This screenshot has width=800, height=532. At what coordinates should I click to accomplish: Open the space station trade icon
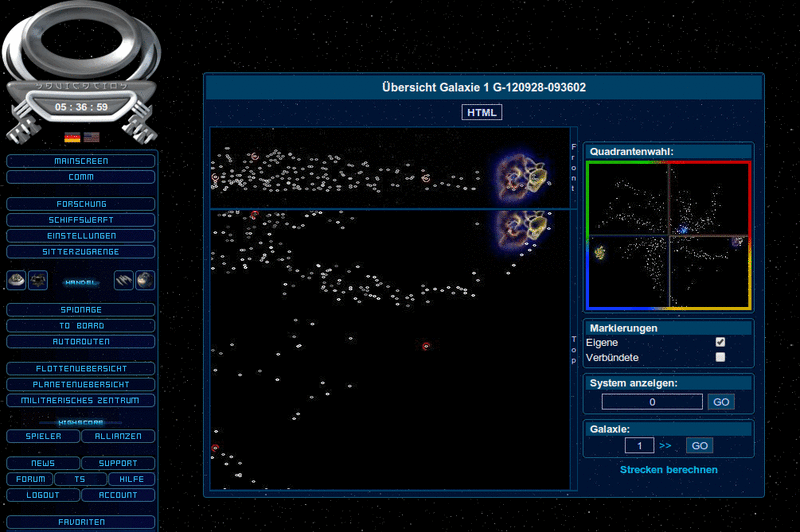(38, 280)
